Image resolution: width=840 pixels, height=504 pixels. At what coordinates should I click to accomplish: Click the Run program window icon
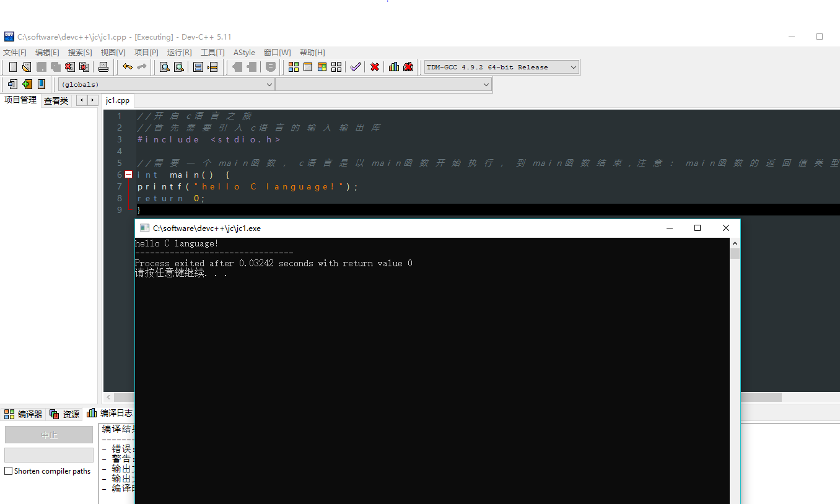[x=308, y=67]
